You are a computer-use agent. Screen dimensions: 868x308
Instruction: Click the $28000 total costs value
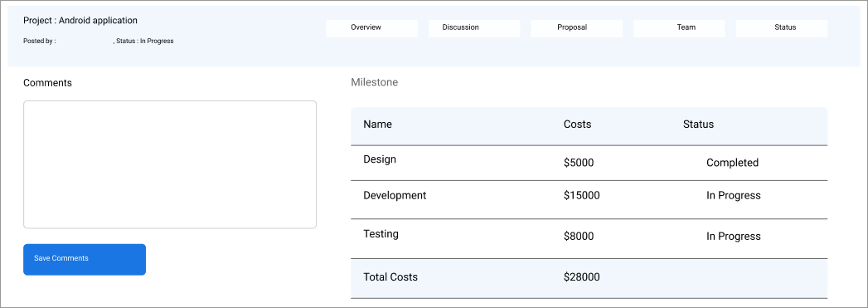coord(581,277)
